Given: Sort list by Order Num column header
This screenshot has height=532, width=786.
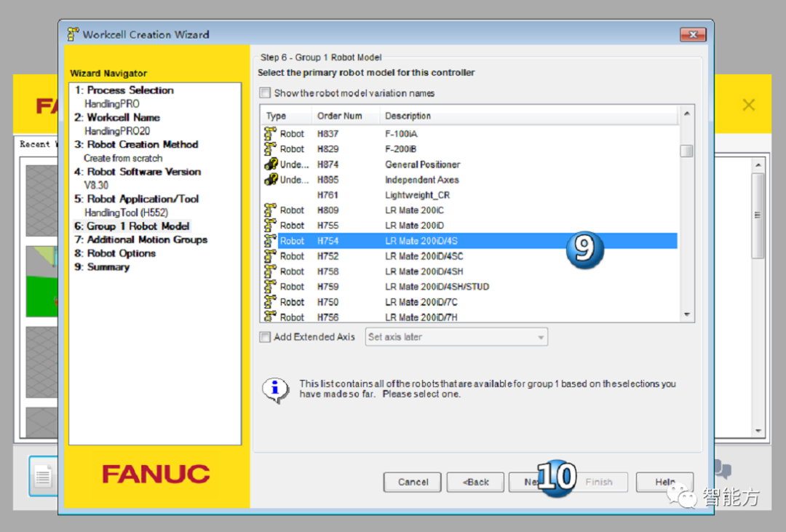Looking at the screenshot, I should [346, 116].
